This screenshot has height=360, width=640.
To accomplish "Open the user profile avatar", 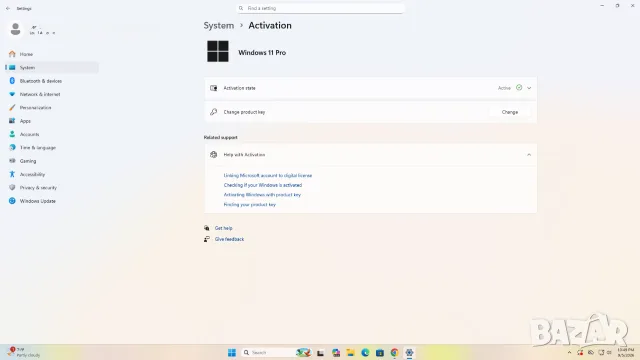I will click(x=16, y=29).
